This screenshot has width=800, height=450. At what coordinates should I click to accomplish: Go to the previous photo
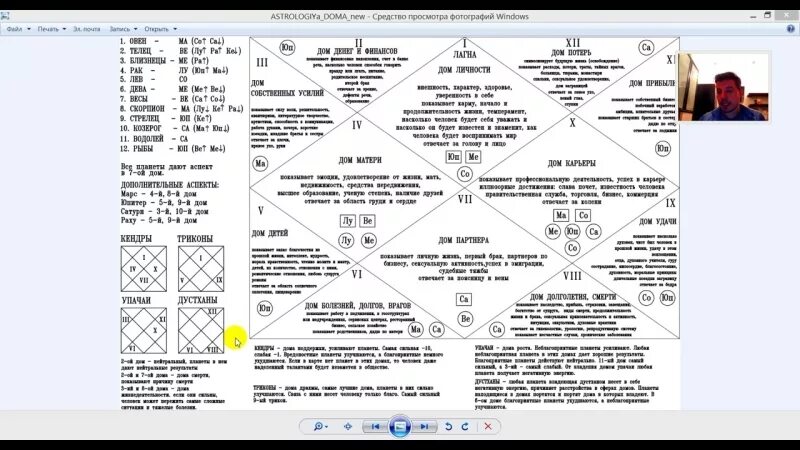tap(375, 427)
